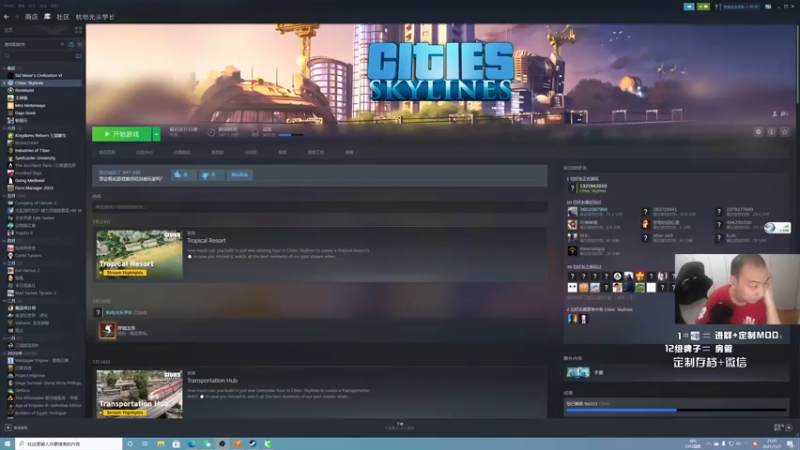Open the Tropical Resort news thumbnail
Image resolution: width=800 pixels, height=450 pixels.
(x=139, y=254)
